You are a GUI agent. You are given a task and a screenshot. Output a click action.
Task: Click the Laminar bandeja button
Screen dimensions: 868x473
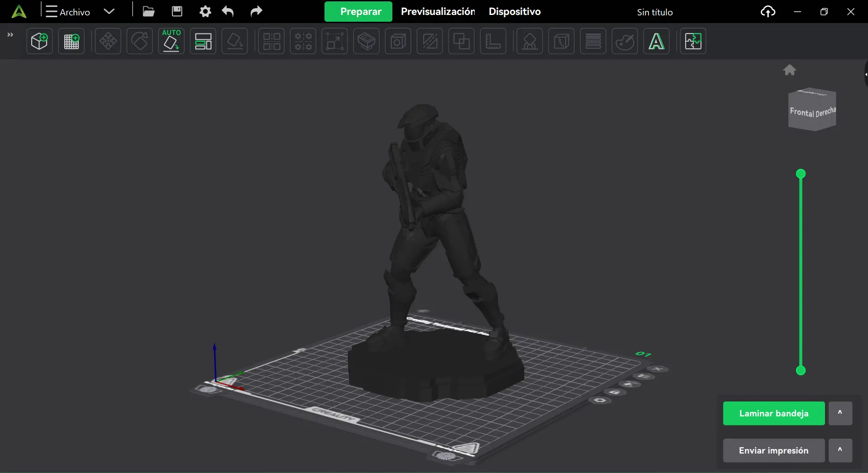coord(773,413)
